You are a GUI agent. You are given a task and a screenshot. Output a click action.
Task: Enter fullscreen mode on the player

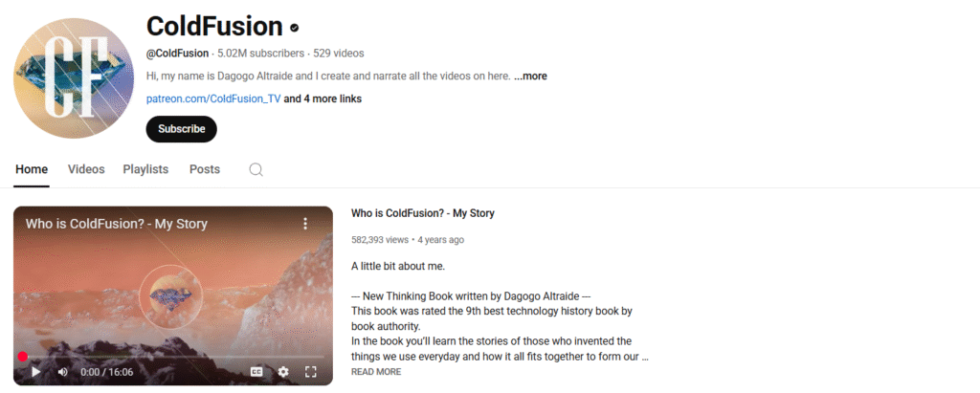click(310, 371)
